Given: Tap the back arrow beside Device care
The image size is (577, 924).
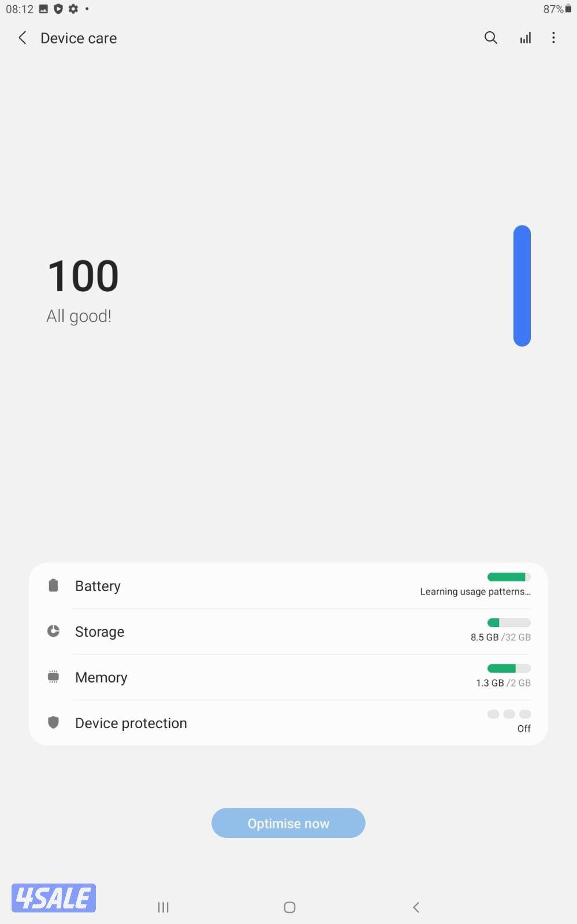Looking at the screenshot, I should click(23, 38).
